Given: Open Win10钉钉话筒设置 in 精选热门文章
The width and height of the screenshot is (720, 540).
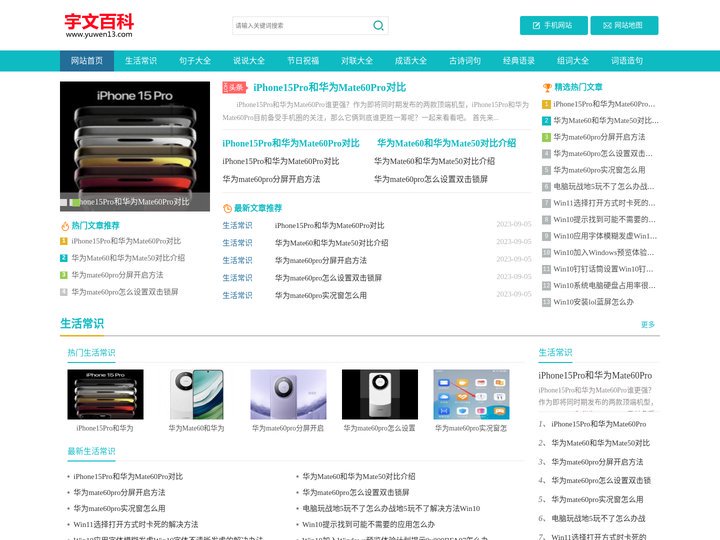Looking at the screenshot, I should (x=603, y=269).
